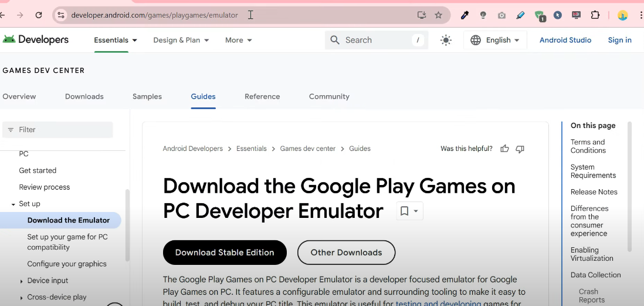This screenshot has height=306, width=644.
Task: Toggle the light theme sun icon
Action: coord(446,40)
